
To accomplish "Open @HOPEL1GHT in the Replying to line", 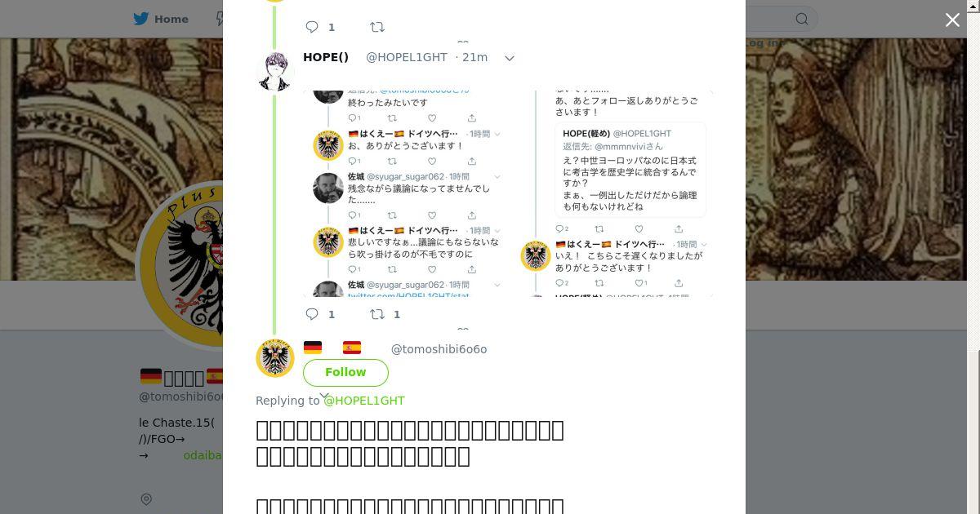I will click(x=364, y=401).
